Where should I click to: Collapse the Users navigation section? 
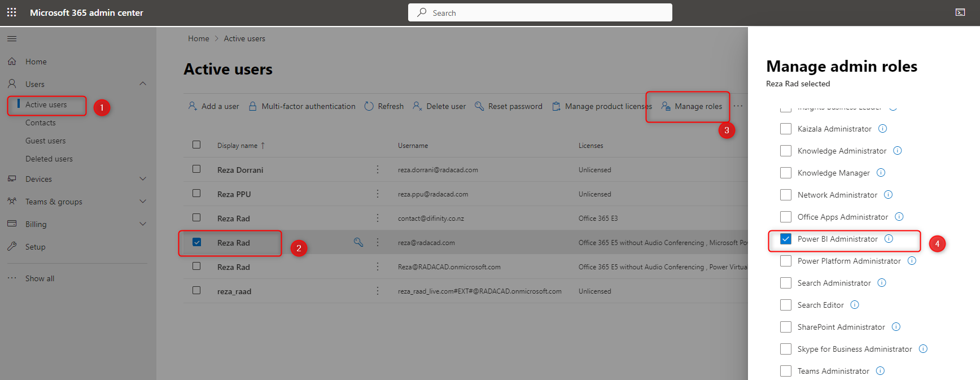pos(143,84)
